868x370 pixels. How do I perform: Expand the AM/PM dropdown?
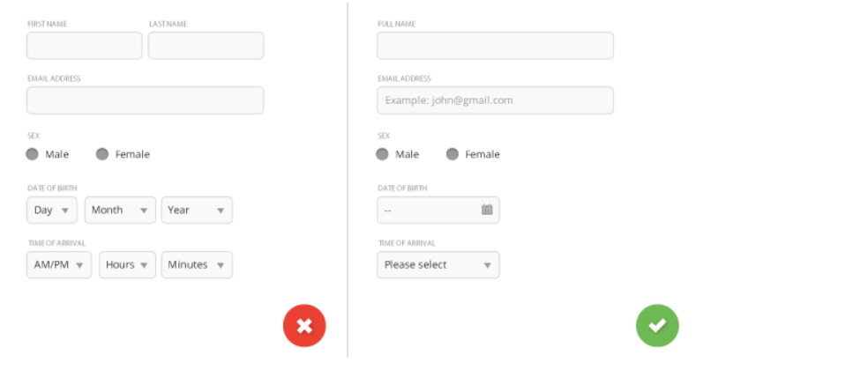(x=59, y=265)
